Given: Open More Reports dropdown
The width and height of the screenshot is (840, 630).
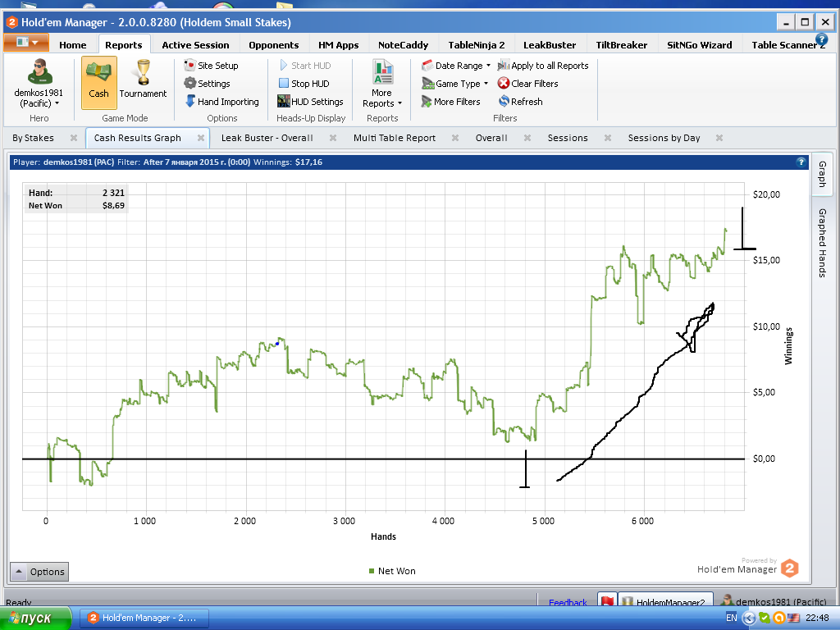Looking at the screenshot, I should click(x=382, y=84).
